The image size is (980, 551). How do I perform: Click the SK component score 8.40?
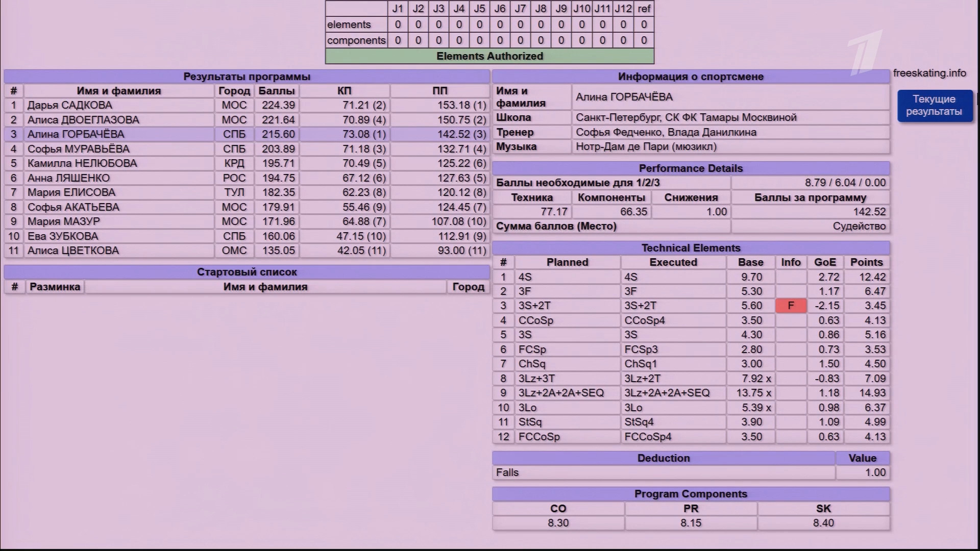click(x=823, y=523)
